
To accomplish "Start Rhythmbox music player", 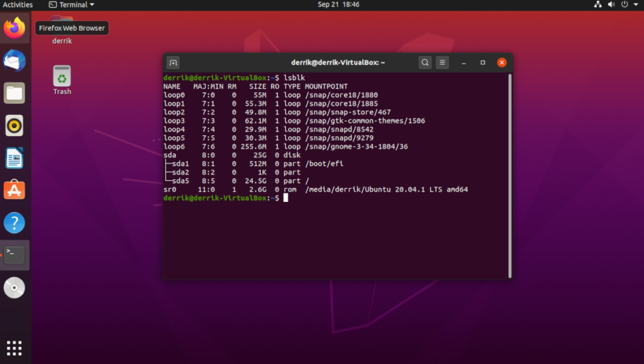I will pos(14,125).
